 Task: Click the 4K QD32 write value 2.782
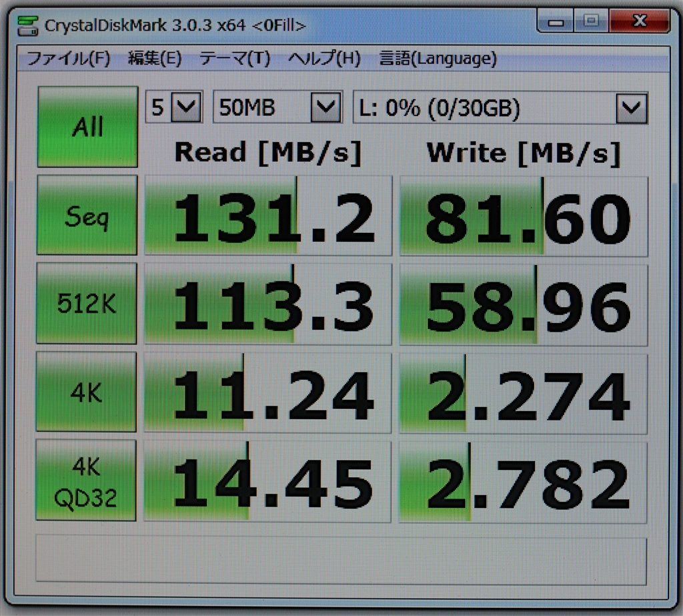tap(523, 483)
